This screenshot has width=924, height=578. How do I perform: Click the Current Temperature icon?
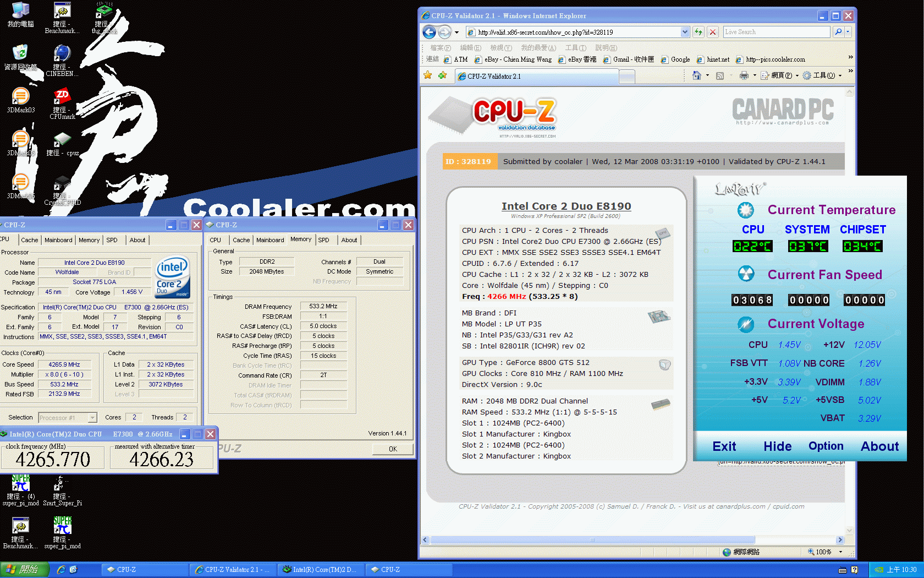point(746,210)
